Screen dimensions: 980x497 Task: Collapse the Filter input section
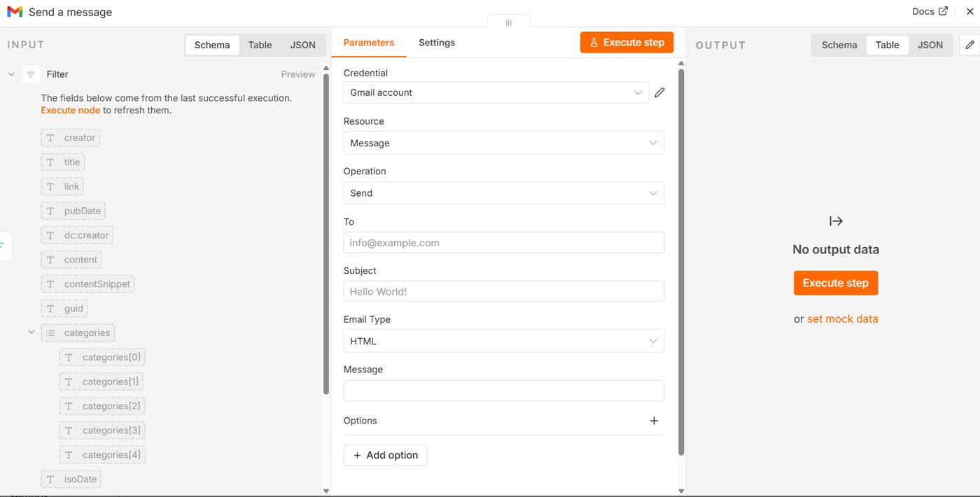(11, 74)
